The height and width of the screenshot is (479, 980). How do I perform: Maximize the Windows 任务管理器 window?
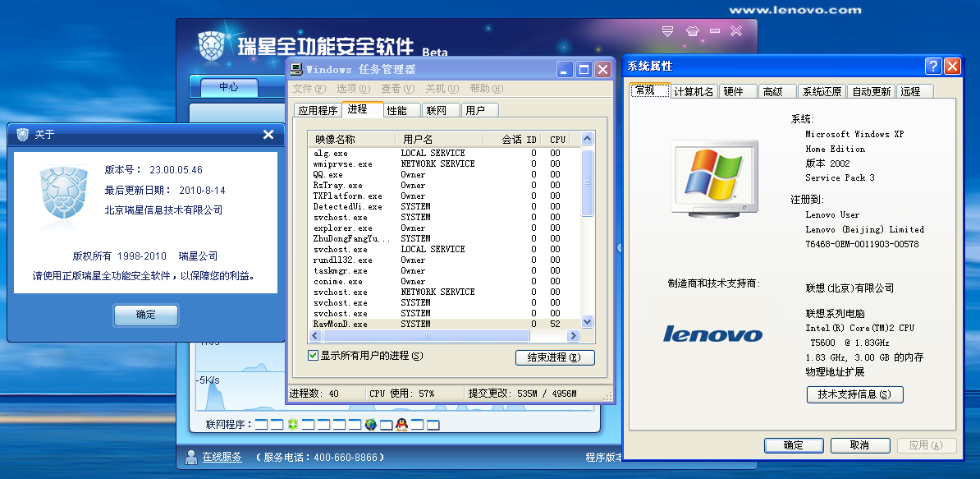click(584, 69)
